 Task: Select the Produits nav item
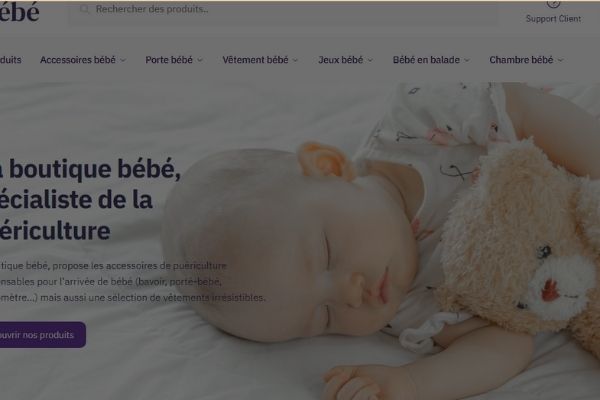[x=11, y=60]
